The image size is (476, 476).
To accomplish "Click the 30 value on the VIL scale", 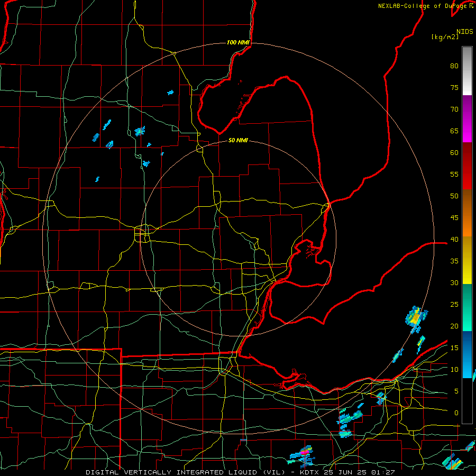I will tap(454, 282).
